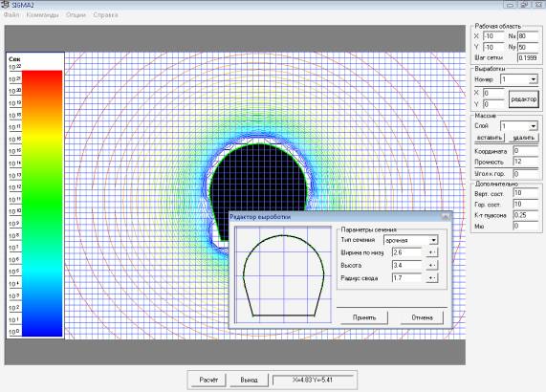The width and height of the screenshot is (546, 392).
Task: Click the Прочность input field
Action: [x=526, y=162]
